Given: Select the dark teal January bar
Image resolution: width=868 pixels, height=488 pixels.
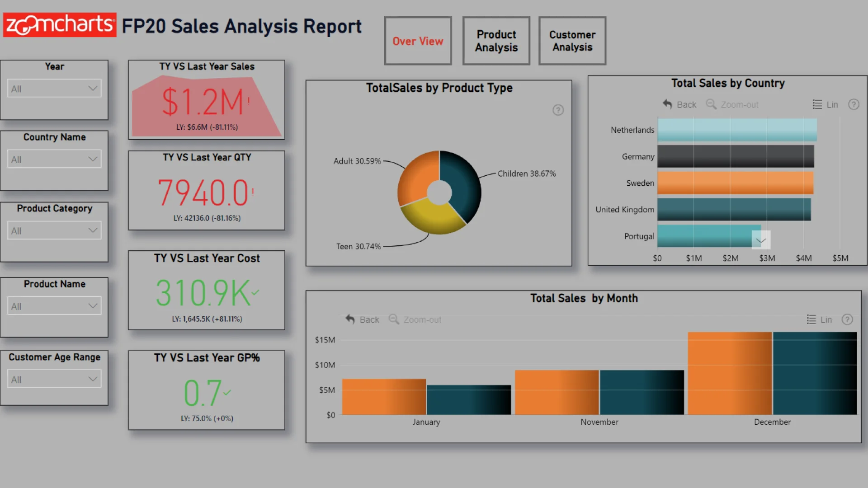Looking at the screenshot, I should tap(469, 400).
